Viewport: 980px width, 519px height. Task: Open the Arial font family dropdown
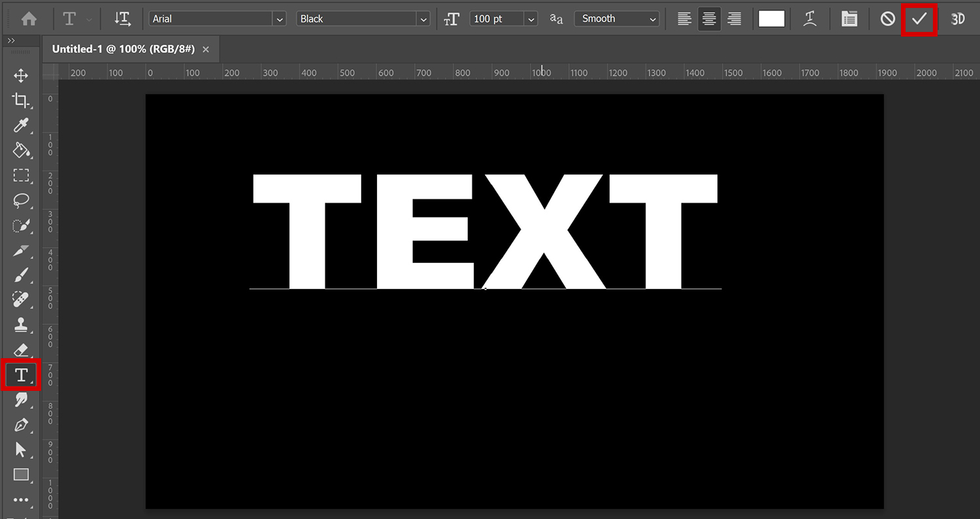click(279, 18)
